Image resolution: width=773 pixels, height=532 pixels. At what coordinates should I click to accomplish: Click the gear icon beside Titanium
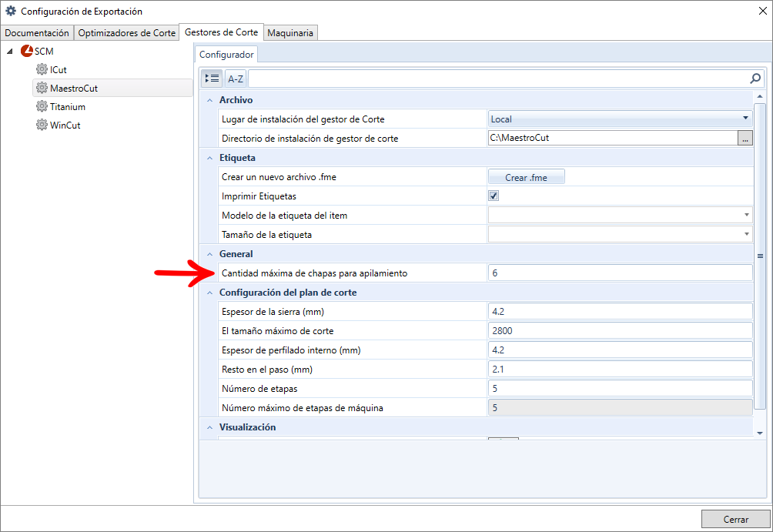42,106
